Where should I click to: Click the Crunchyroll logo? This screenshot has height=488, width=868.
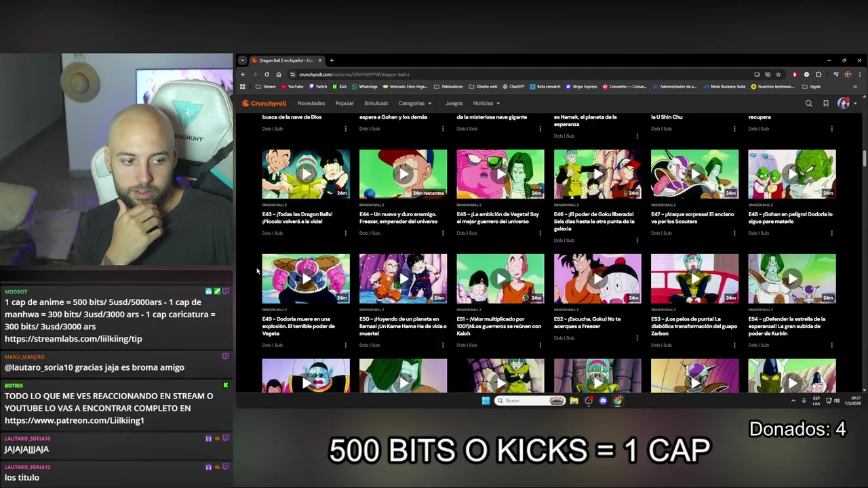tap(264, 104)
